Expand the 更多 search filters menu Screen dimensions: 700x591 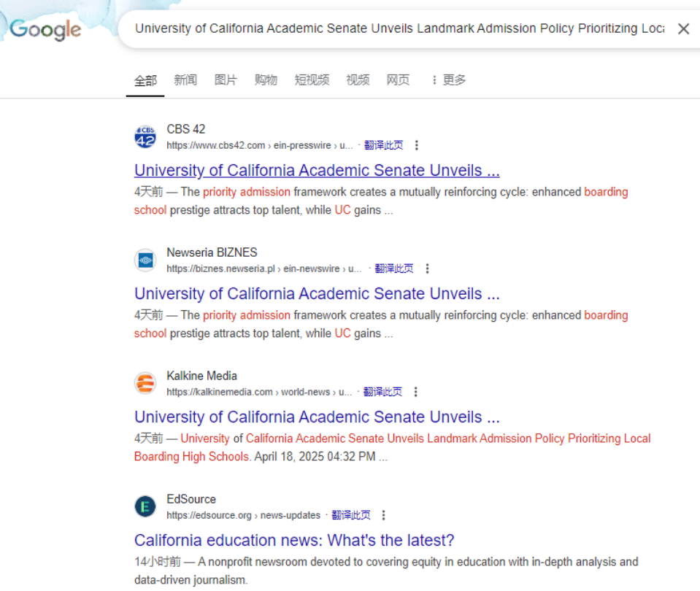pos(448,80)
